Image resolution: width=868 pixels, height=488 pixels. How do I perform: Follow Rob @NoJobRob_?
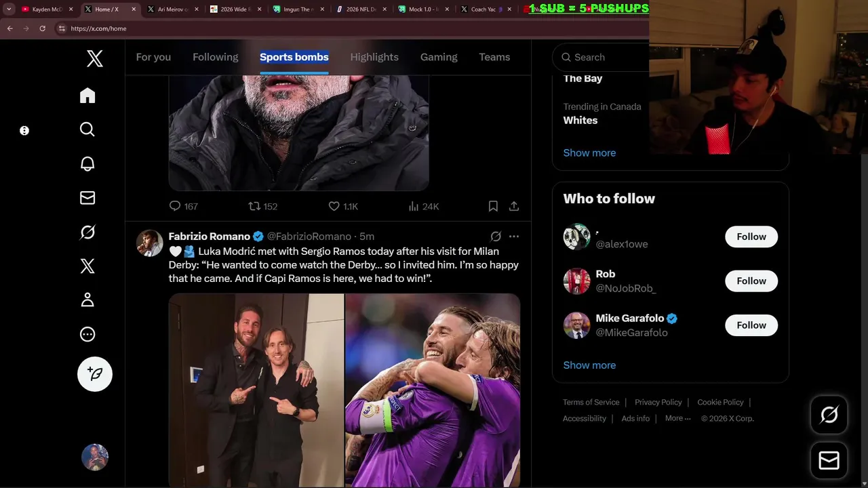(x=751, y=281)
